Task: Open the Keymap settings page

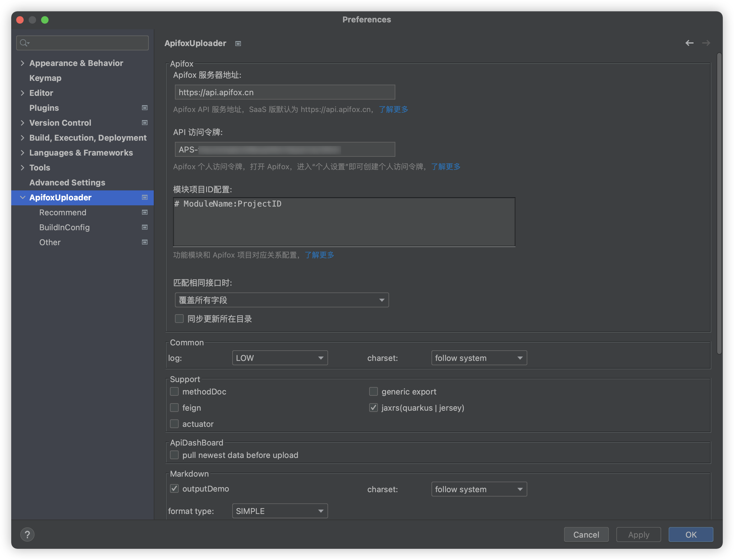Action: coord(45,78)
